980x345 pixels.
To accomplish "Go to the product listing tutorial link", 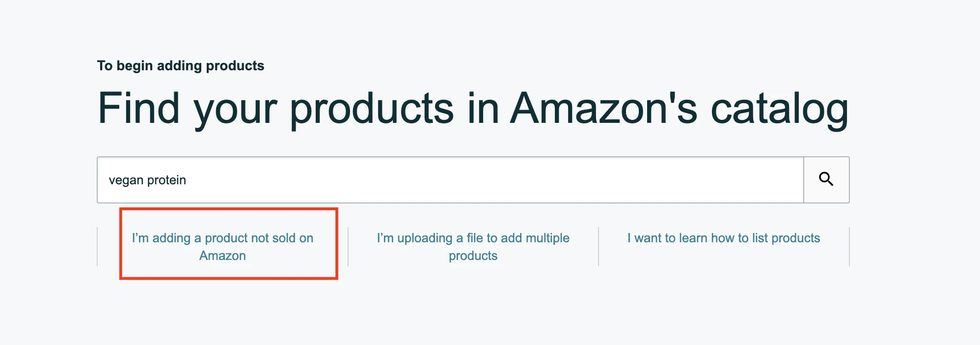I will click(724, 238).
